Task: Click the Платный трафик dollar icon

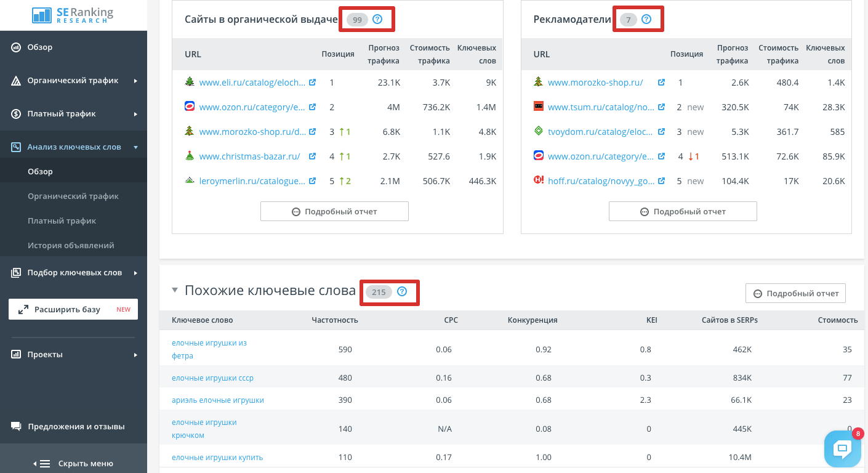Action: coord(16,114)
